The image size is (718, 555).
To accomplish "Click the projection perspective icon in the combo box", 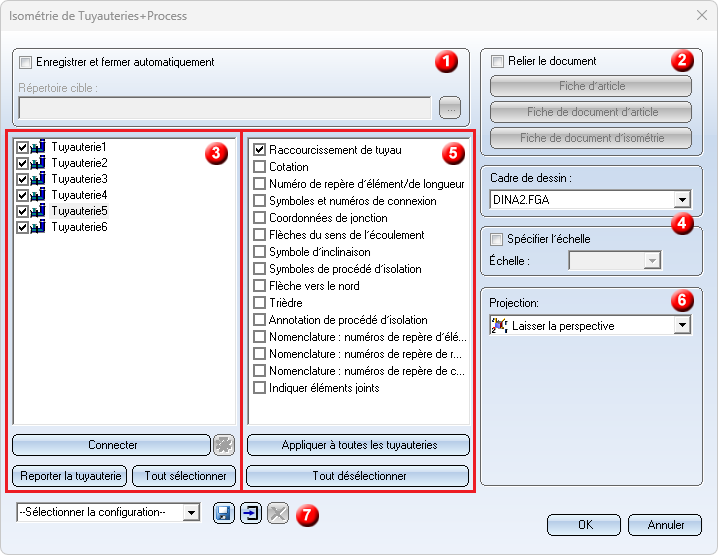I will (x=500, y=326).
